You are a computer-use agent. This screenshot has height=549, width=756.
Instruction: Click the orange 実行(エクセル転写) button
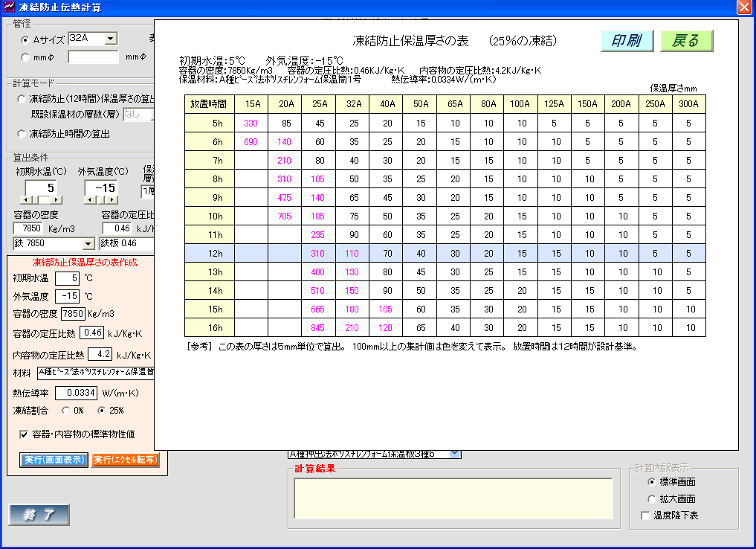pyautogui.click(x=126, y=460)
